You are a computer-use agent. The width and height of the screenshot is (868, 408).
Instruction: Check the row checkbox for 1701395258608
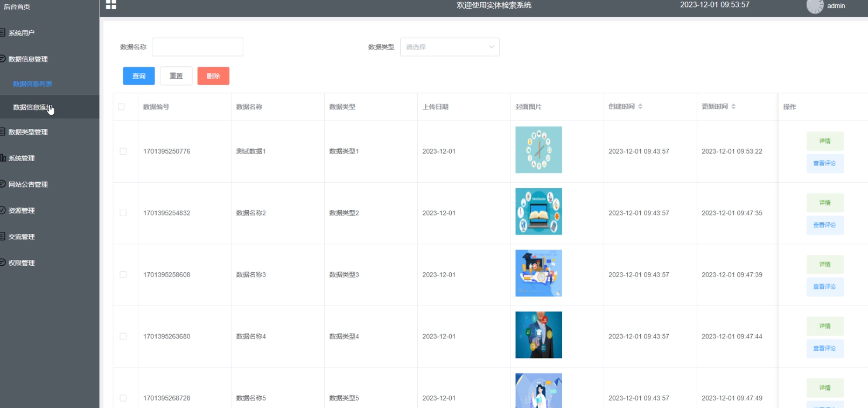click(123, 275)
